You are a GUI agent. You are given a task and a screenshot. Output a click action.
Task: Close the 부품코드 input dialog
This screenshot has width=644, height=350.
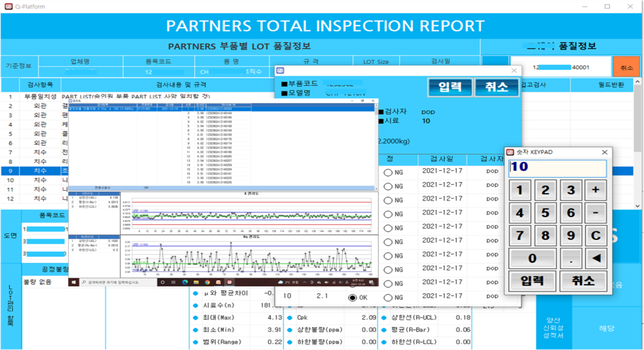pos(514,71)
